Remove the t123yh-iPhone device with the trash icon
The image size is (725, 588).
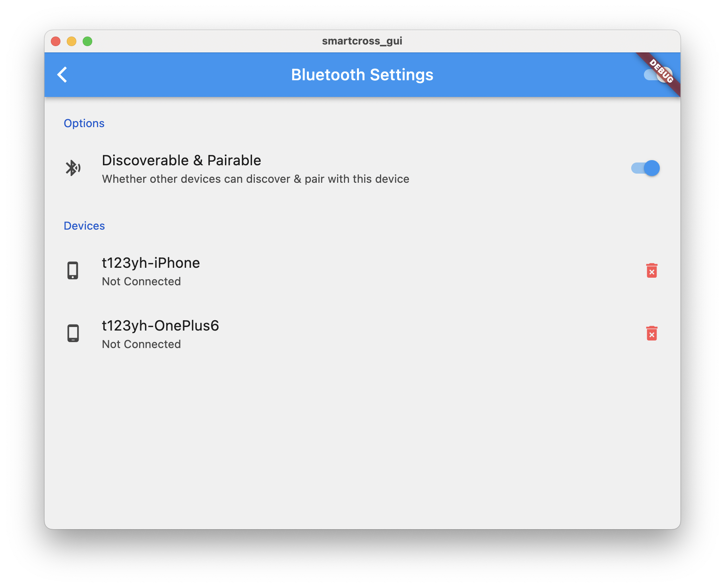(x=651, y=271)
